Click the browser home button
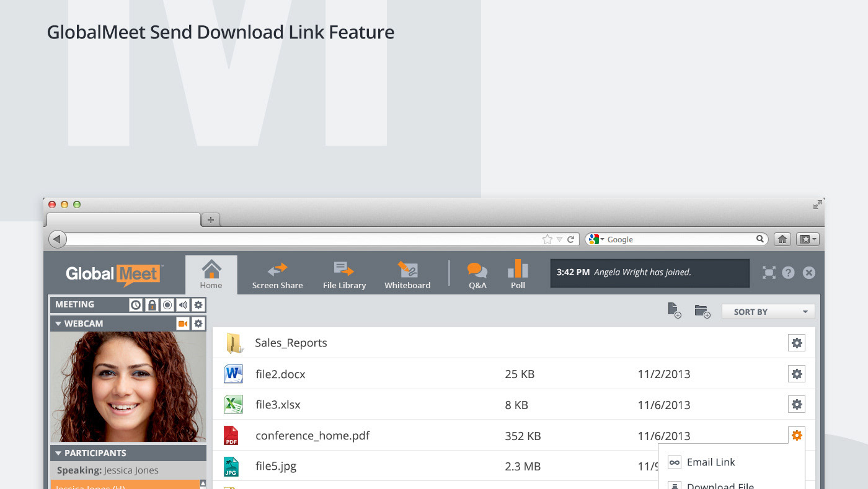This screenshot has height=489, width=868. click(x=782, y=239)
